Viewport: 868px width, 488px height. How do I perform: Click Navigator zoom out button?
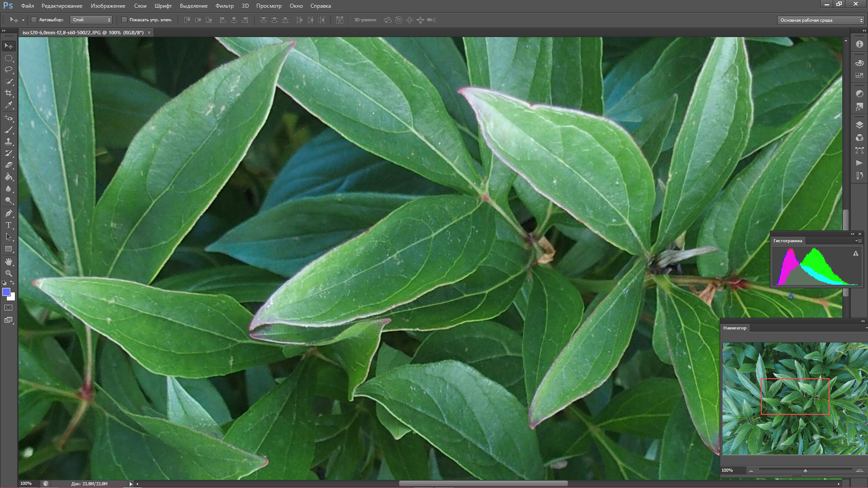[751, 471]
